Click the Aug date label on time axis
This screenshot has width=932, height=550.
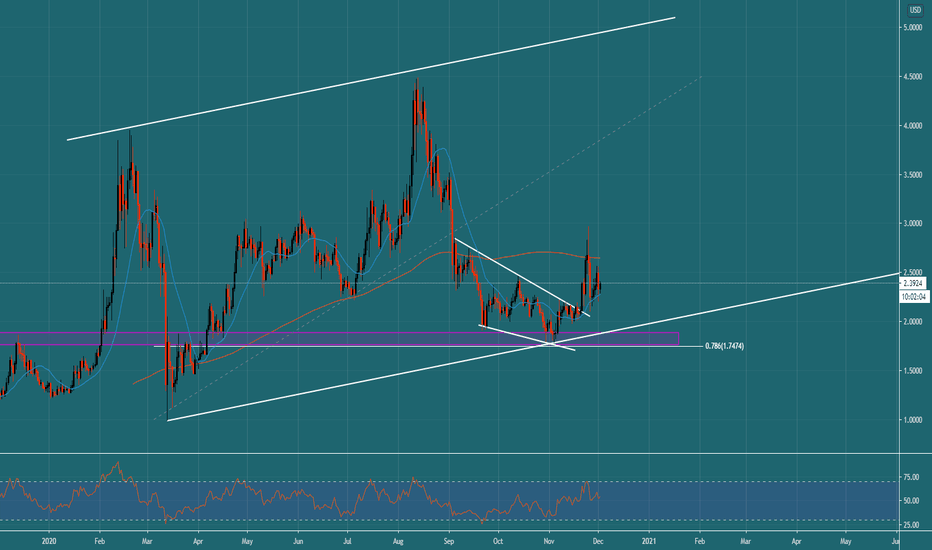click(398, 541)
